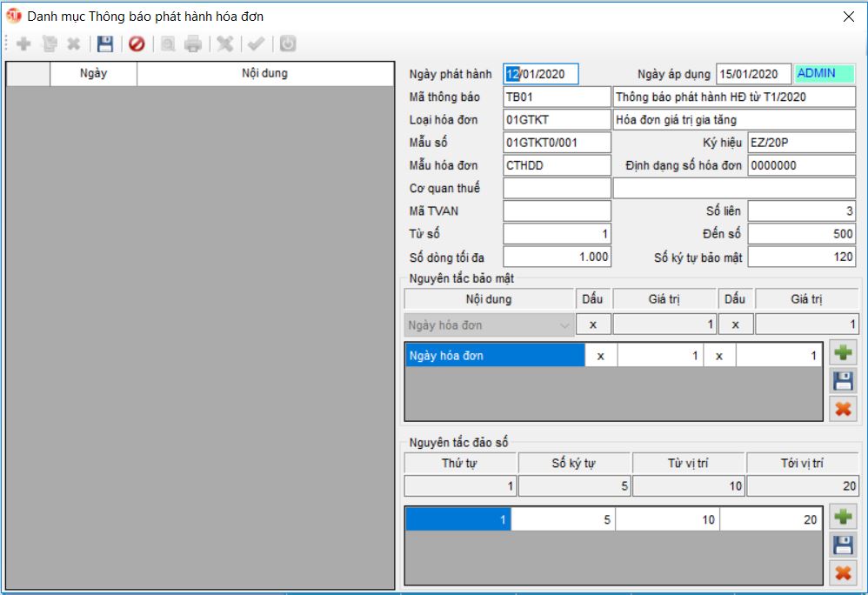Cancel editing with the red prohibit icon
Screen dimensions: 868x595
tap(137, 43)
